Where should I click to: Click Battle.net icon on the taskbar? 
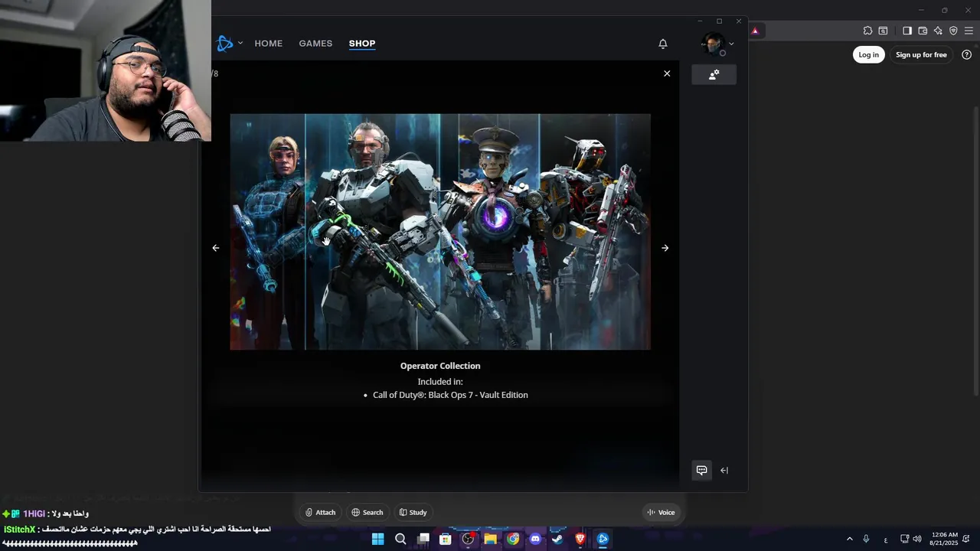[x=603, y=539]
